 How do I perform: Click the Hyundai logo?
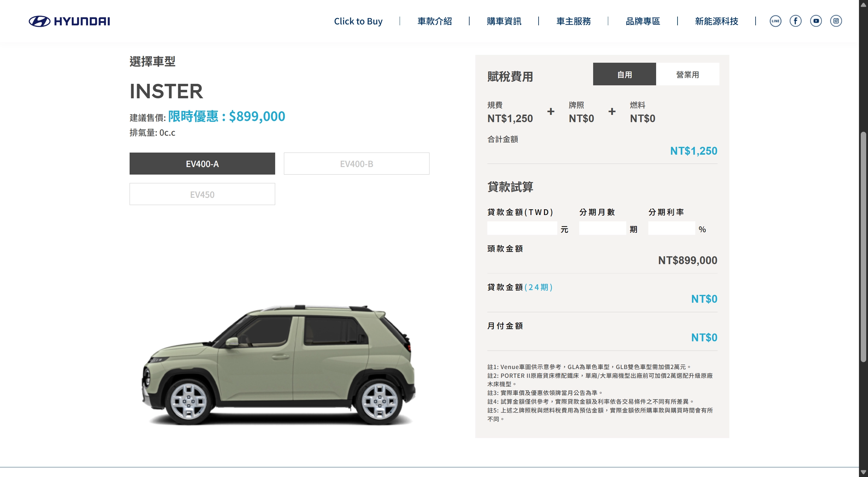[x=69, y=21]
